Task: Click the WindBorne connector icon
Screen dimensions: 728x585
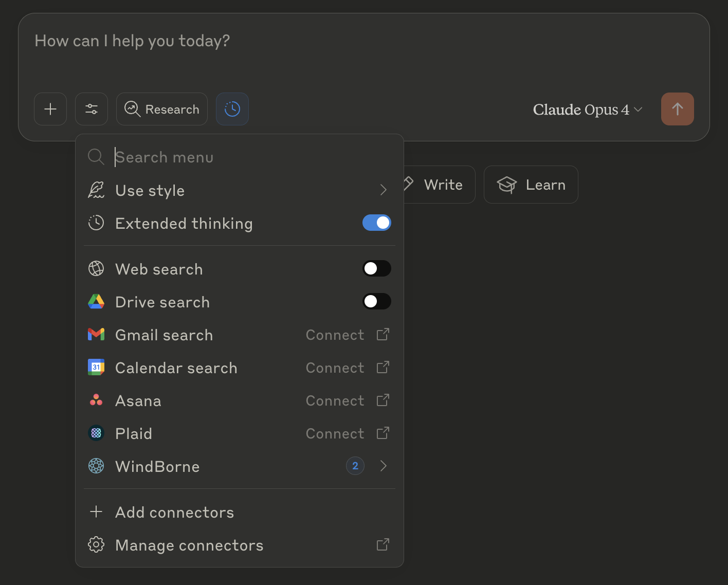Action: coord(96,466)
